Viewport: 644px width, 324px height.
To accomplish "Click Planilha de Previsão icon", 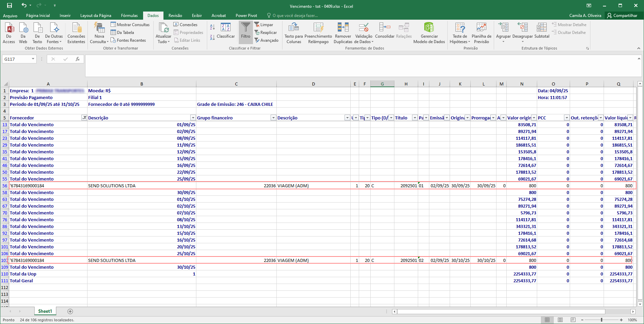I will (x=481, y=28).
